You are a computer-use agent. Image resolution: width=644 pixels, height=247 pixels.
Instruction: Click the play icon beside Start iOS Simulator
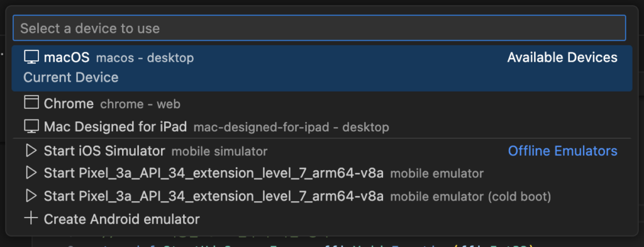click(x=31, y=151)
